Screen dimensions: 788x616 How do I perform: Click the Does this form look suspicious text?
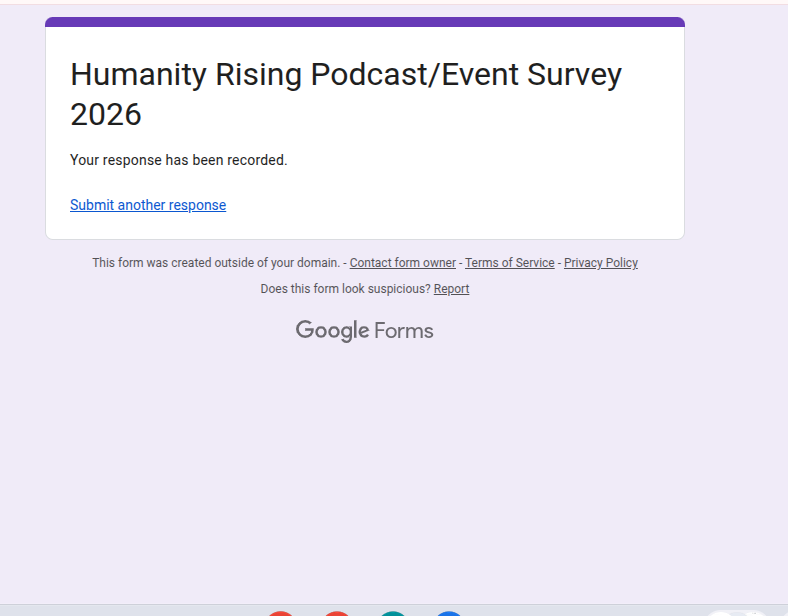point(345,289)
